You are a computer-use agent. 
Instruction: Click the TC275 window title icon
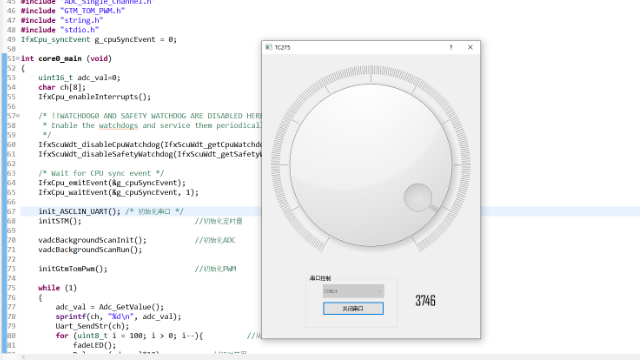pyautogui.click(x=268, y=47)
